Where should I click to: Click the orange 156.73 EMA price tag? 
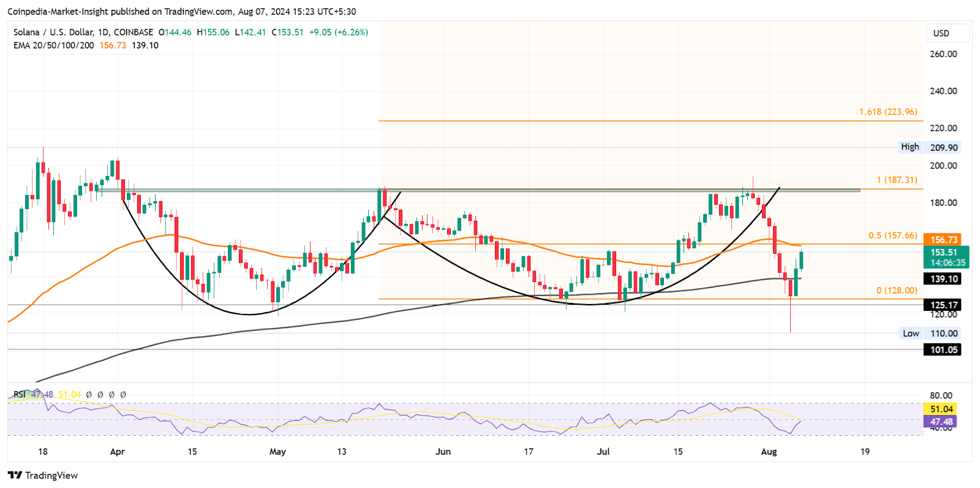943,240
